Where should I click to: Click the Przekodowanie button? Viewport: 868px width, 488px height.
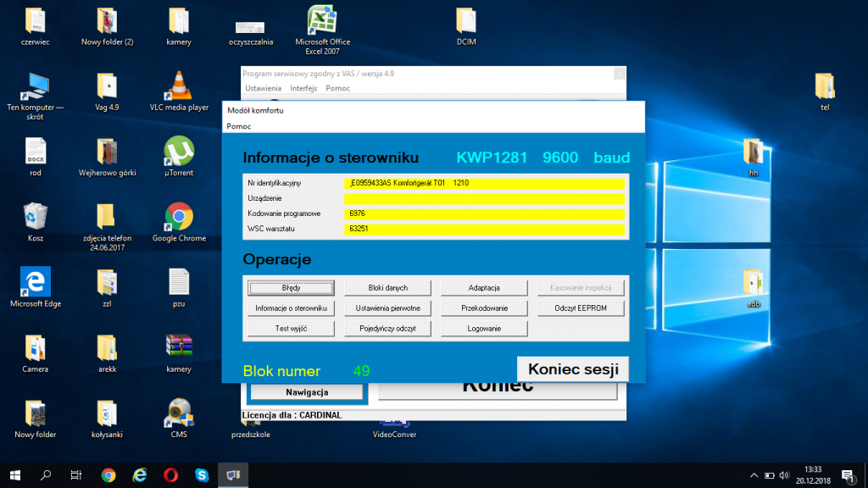coord(484,308)
